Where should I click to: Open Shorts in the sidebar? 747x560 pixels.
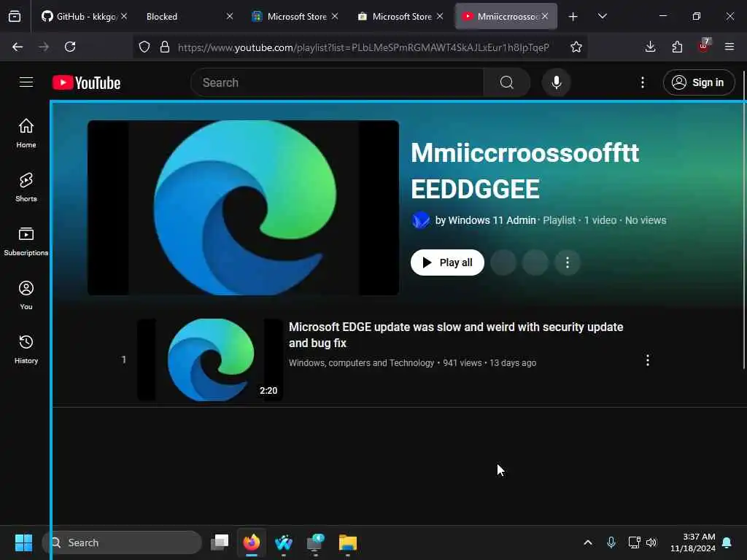[x=26, y=187]
